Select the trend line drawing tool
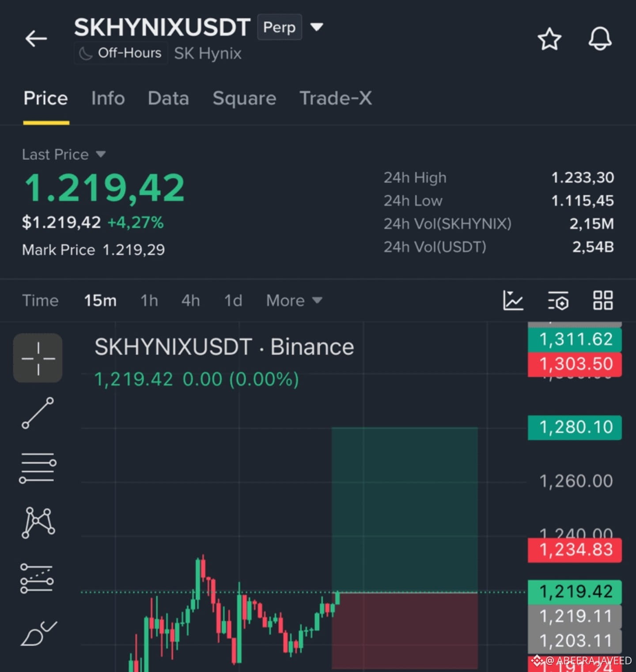The width and height of the screenshot is (636, 672). (38, 413)
